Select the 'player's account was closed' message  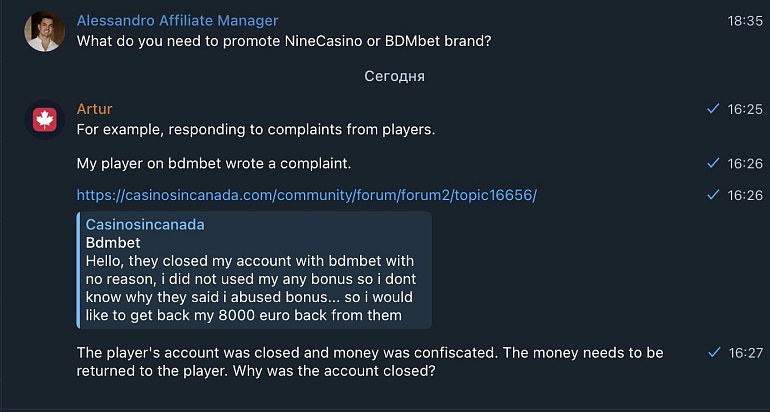coord(370,361)
